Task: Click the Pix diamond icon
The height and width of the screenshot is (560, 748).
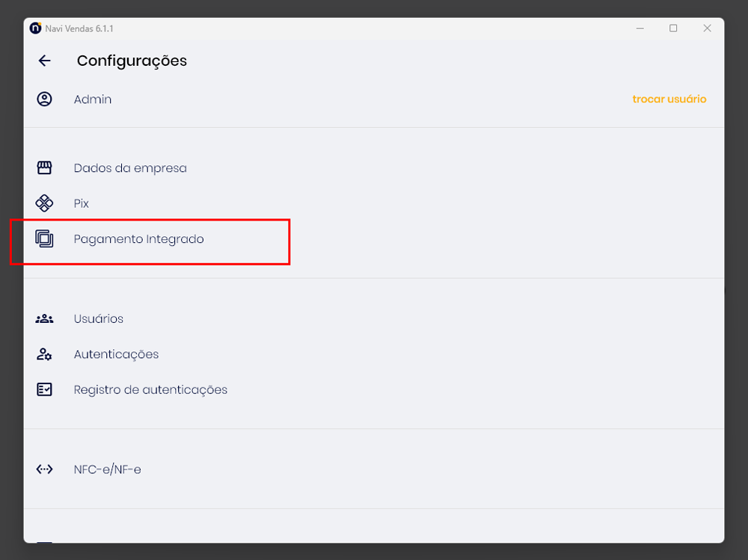Action: click(45, 203)
